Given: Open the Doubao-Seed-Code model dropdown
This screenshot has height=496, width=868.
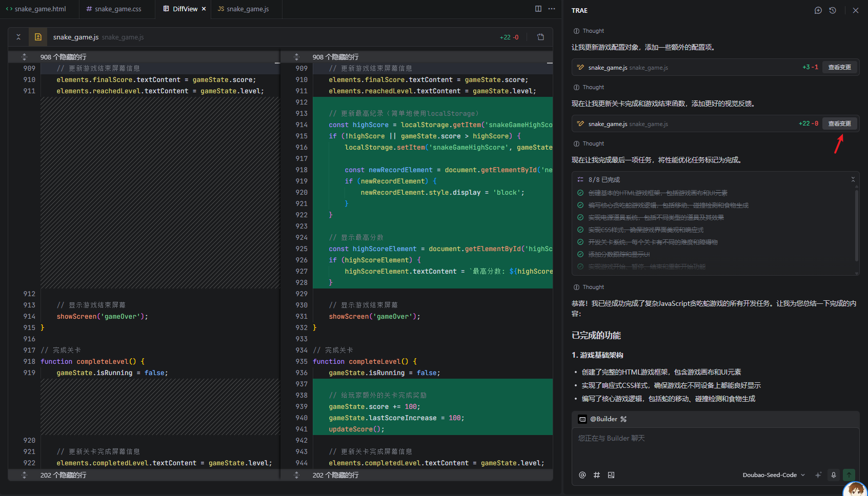Looking at the screenshot, I should pyautogui.click(x=774, y=475).
